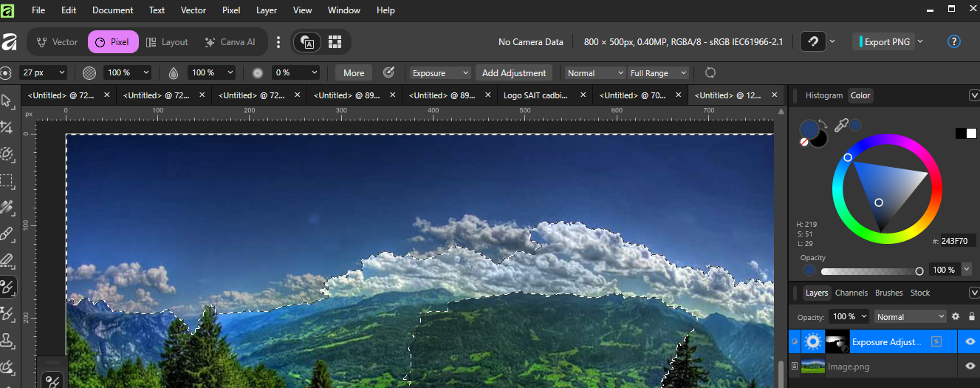Click the no-color red slash icon
The height and width of the screenshot is (388, 980).
804,142
